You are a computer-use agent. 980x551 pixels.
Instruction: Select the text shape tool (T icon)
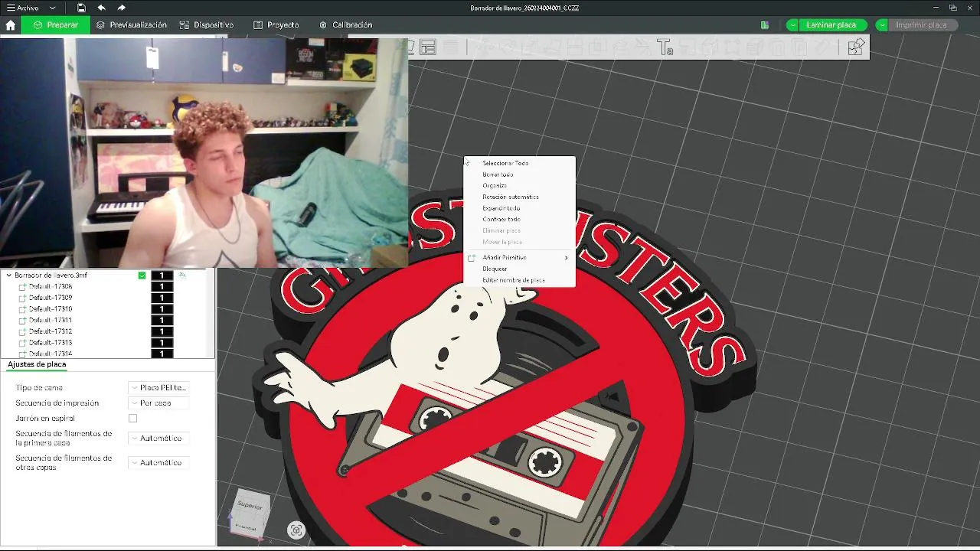click(665, 47)
